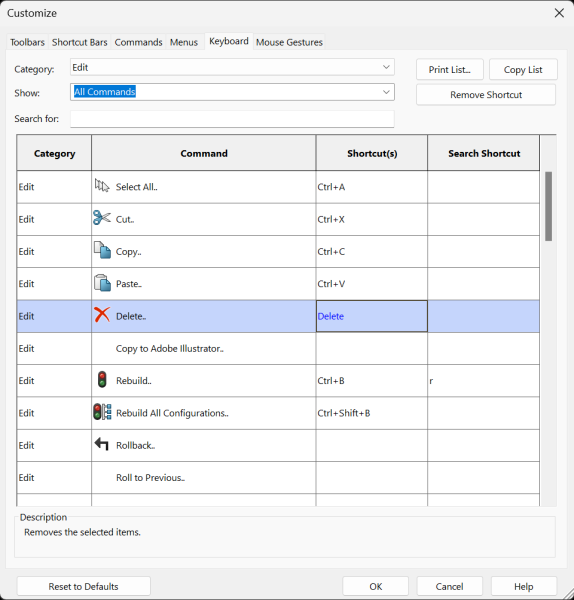Click the 'Rebuild All Configurations..' command text
The height and width of the screenshot is (600, 574).
(172, 413)
